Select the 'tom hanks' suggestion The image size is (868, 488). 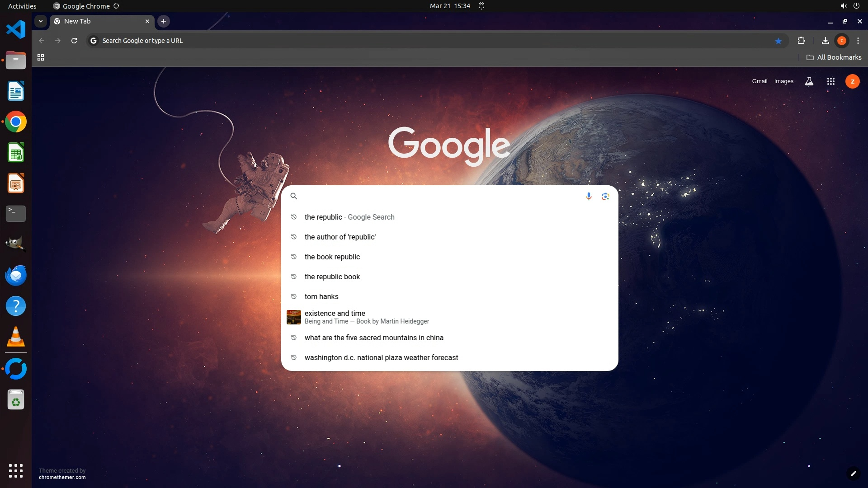pyautogui.click(x=321, y=296)
